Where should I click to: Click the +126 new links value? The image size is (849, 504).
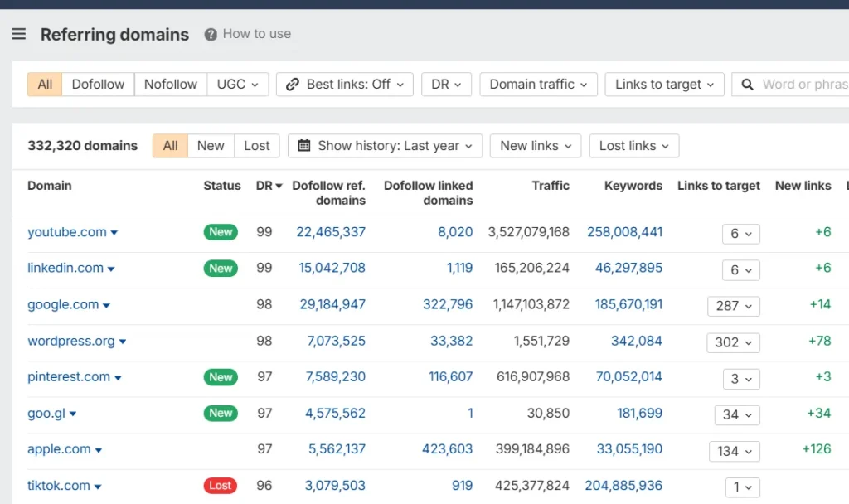coord(817,448)
